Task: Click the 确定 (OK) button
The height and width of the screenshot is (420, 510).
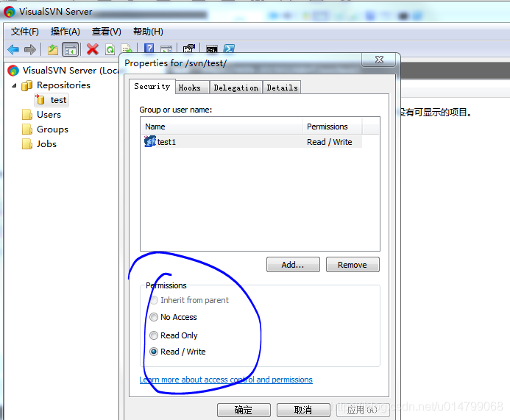Action: [244, 410]
